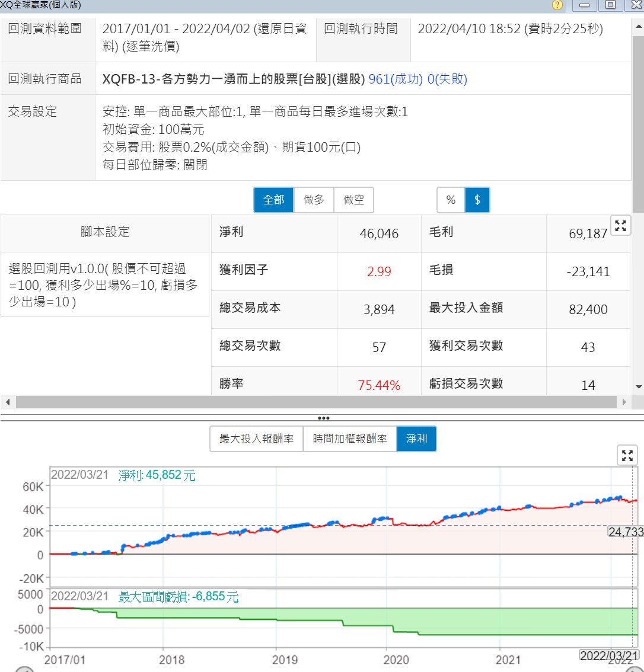Expand the net profit chart to fullscreen
The height and width of the screenshot is (672, 644).
(x=627, y=455)
